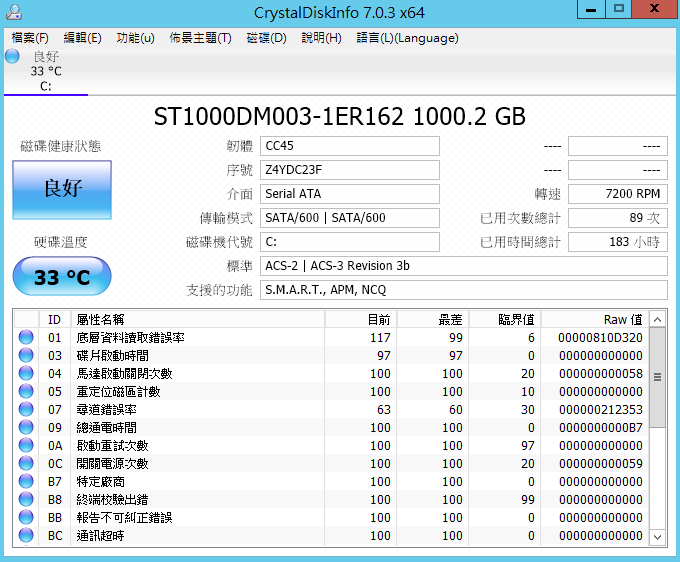Open the 檔案(F) menu
The height and width of the screenshot is (562, 680).
pos(30,38)
